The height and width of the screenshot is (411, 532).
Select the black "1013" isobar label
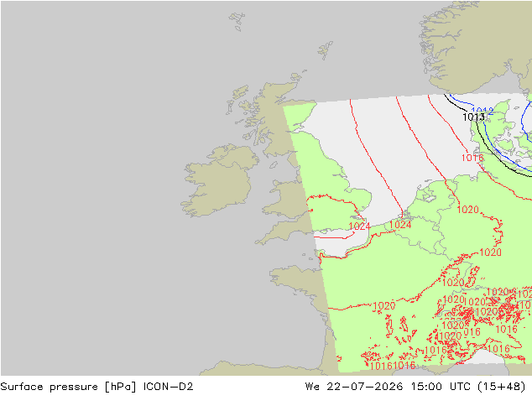point(473,117)
